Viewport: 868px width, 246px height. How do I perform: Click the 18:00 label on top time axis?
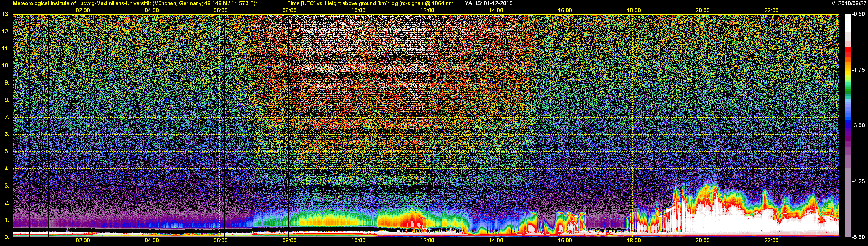[x=634, y=10]
